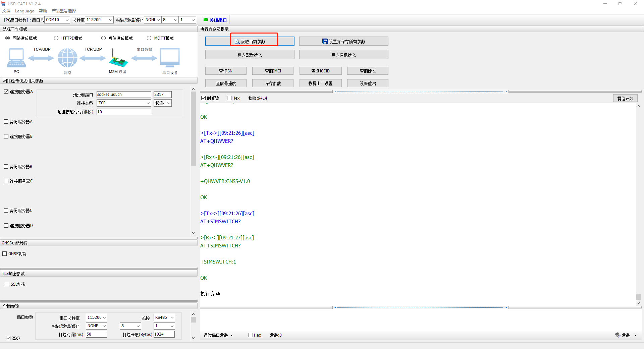The height and width of the screenshot is (349, 644).
Task: Click the M2M device icon
Action: pyautogui.click(x=118, y=59)
